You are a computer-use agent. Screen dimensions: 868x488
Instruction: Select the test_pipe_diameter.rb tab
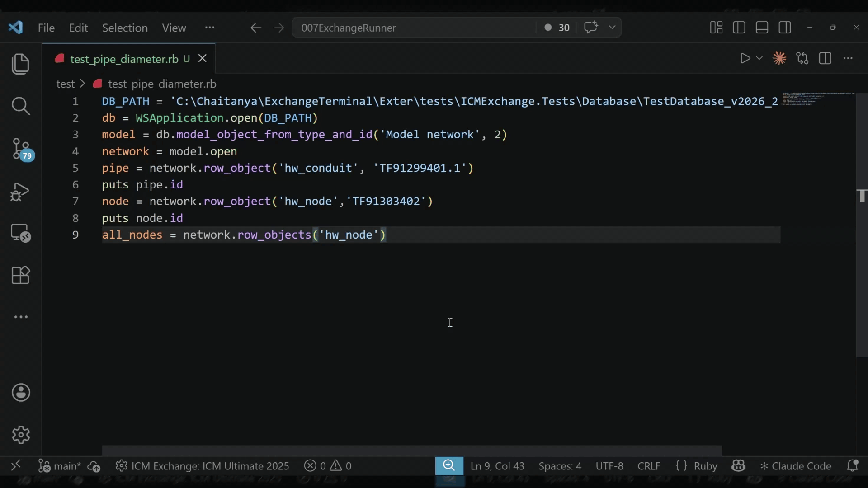tap(124, 59)
